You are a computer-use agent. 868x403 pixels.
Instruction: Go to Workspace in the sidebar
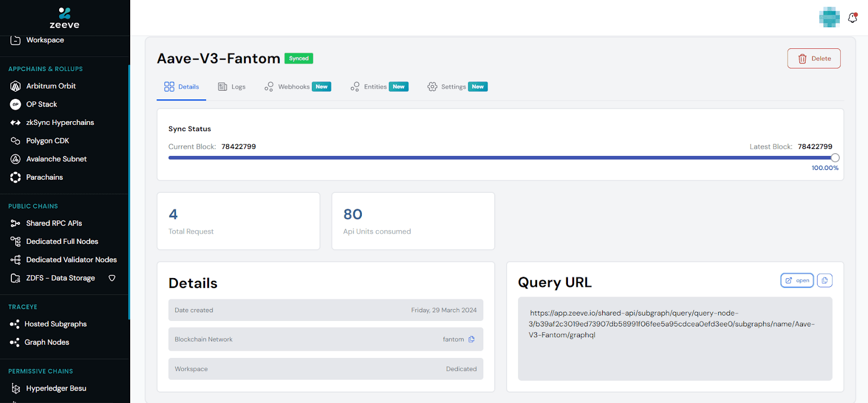coord(45,40)
